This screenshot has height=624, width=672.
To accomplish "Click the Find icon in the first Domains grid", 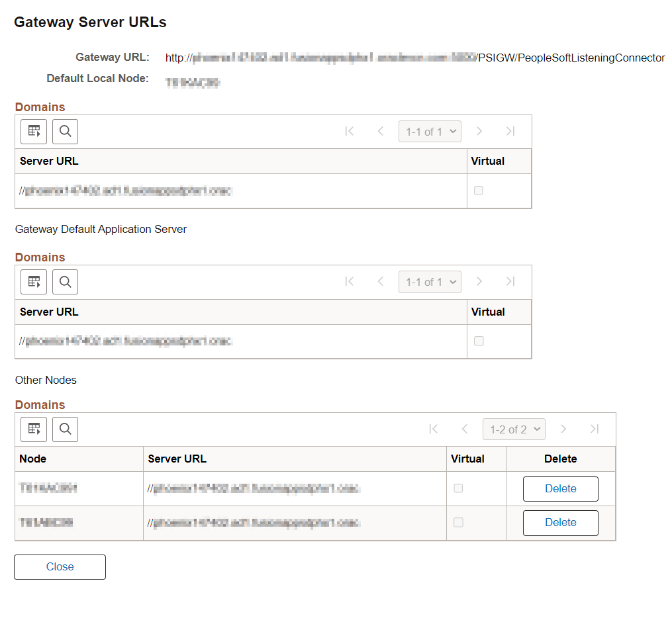I will click(65, 131).
